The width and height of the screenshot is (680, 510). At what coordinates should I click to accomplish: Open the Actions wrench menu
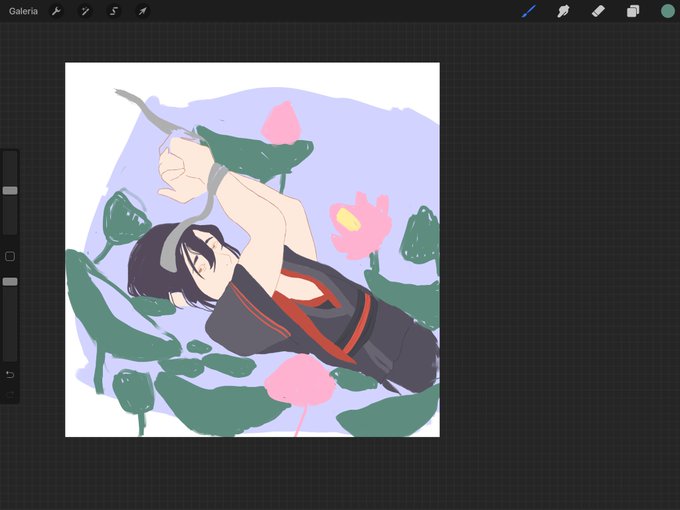56,11
